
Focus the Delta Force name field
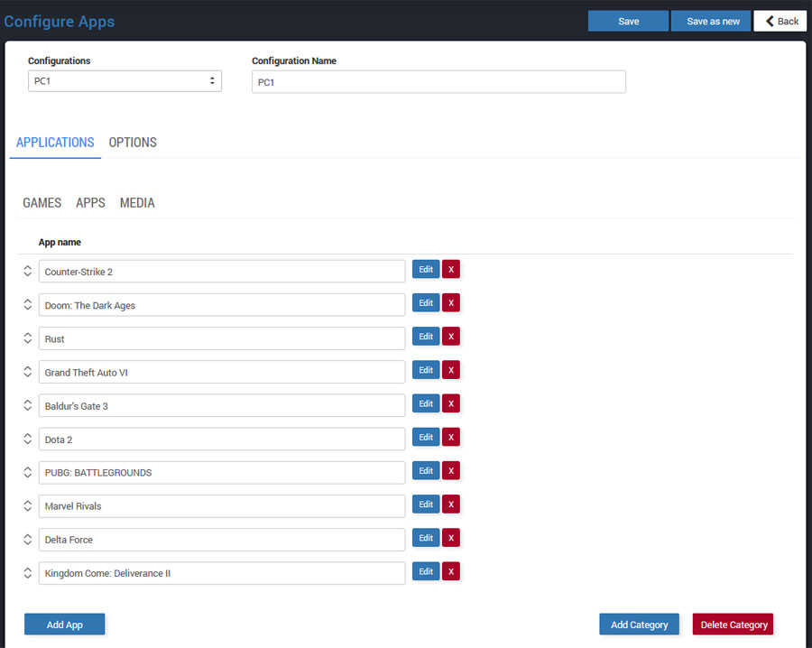(x=222, y=540)
